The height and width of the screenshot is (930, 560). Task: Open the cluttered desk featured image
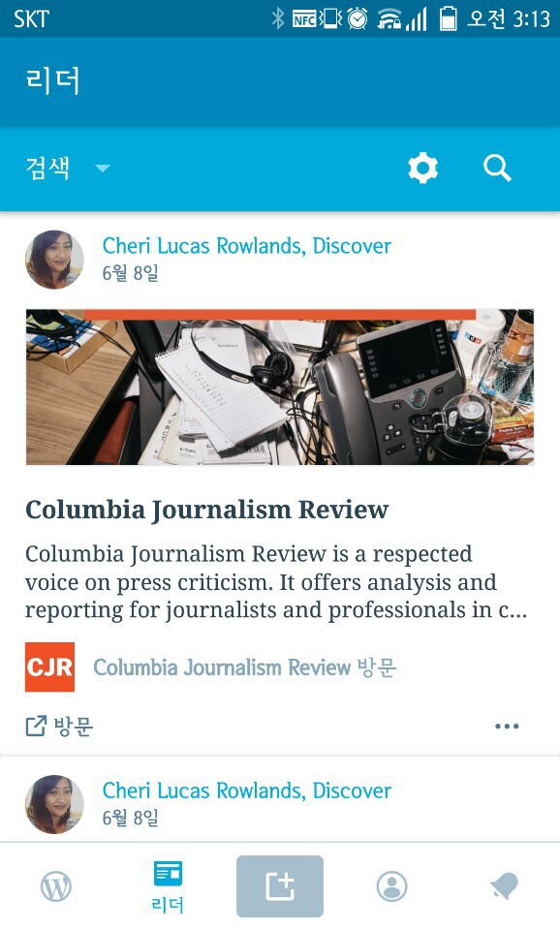click(280, 387)
